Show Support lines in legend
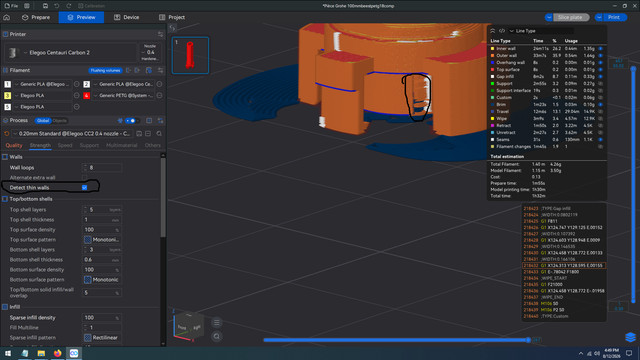640x360 pixels. point(600,84)
